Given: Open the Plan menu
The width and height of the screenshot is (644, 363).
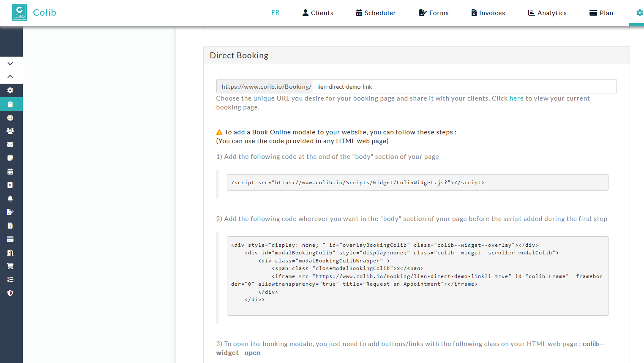Looking at the screenshot, I should (x=601, y=13).
